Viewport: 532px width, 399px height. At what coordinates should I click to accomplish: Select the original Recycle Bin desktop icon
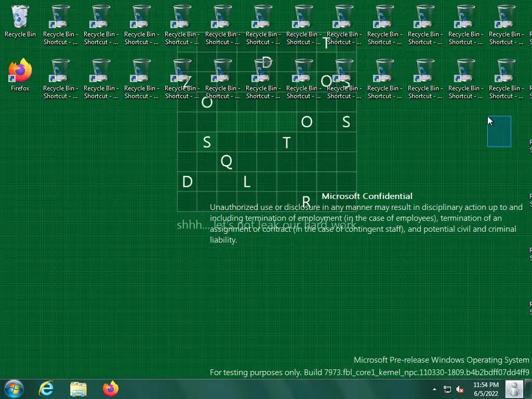pyautogui.click(x=20, y=21)
